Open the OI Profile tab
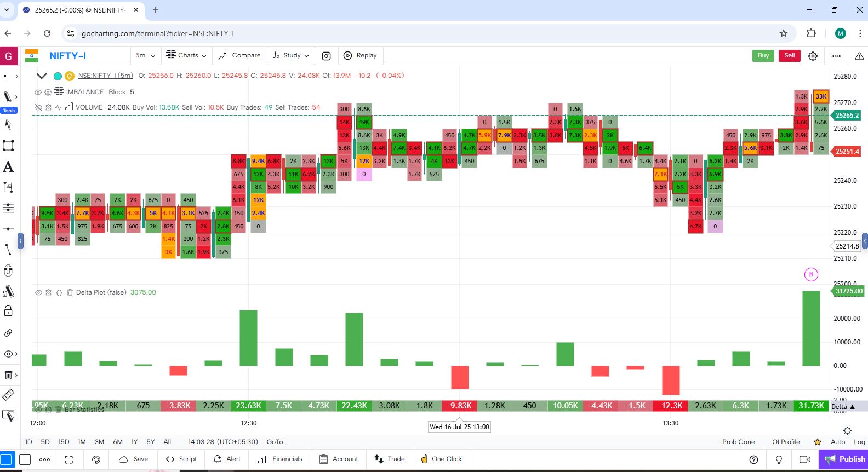The height and width of the screenshot is (472, 868). [786, 442]
